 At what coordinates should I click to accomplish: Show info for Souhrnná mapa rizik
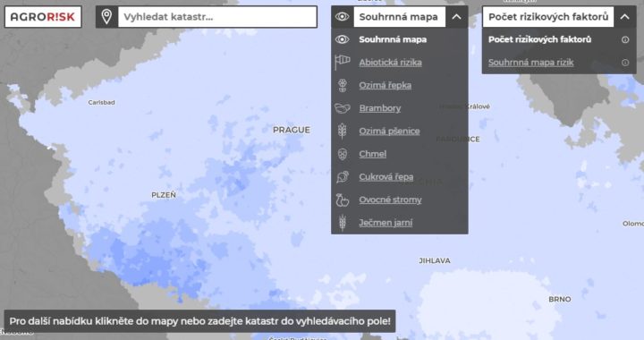pyautogui.click(x=625, y=63)
